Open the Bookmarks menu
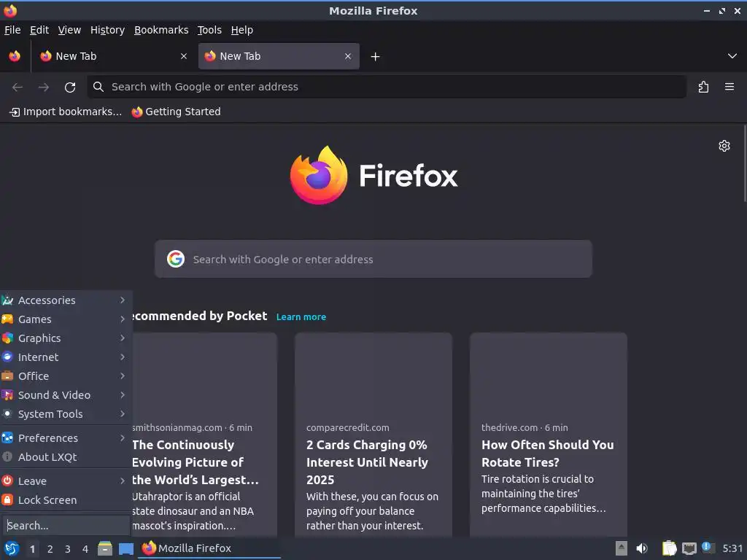Screen dimensions: 747x560 (161, 30)
